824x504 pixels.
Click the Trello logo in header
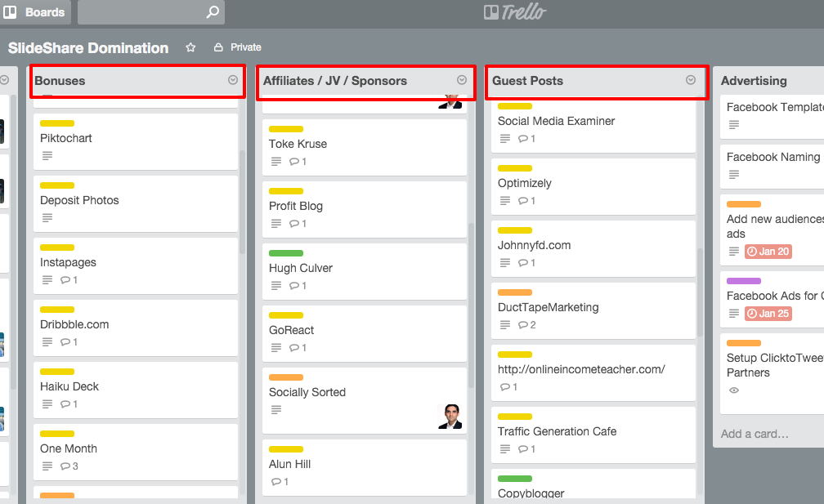(515, 11)
